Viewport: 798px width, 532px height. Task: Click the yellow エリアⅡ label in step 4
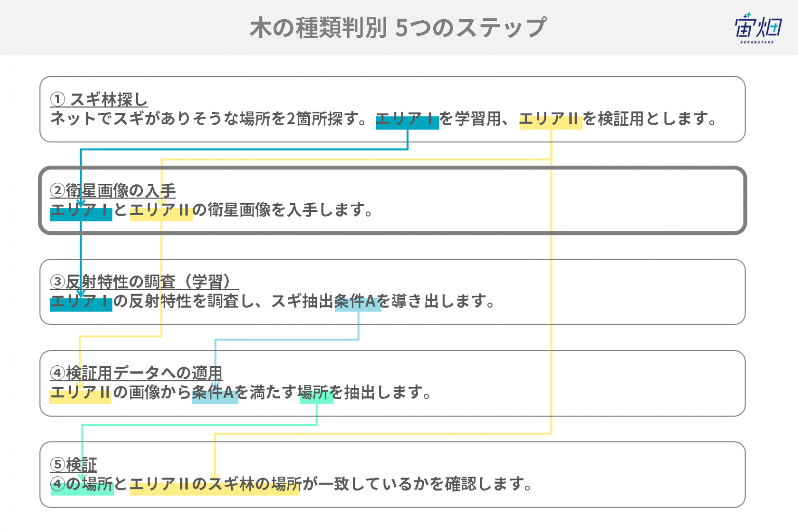[x=80, y=393]
